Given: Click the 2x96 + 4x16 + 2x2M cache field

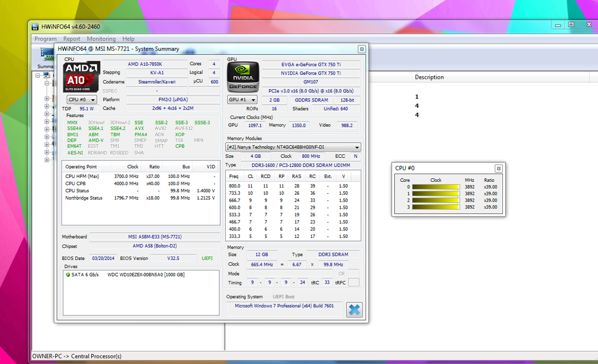Looking at the screenshot, I should [x=173, y=108].
